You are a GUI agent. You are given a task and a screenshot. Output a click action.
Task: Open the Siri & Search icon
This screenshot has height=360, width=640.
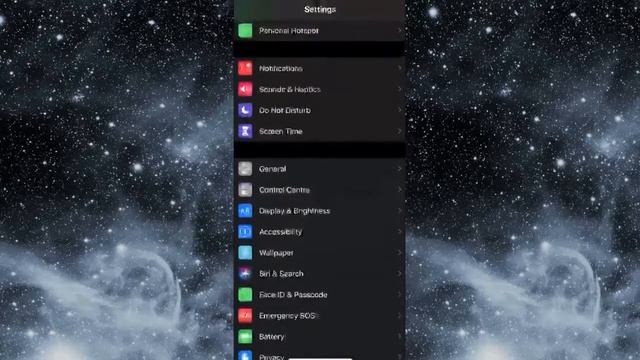coord(245,273)
